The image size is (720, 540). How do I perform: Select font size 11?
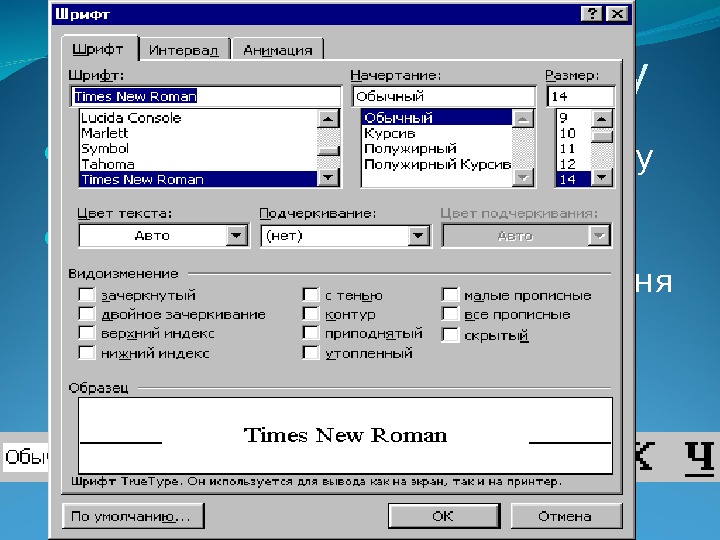pyautogui.click(x=573, y=148)
